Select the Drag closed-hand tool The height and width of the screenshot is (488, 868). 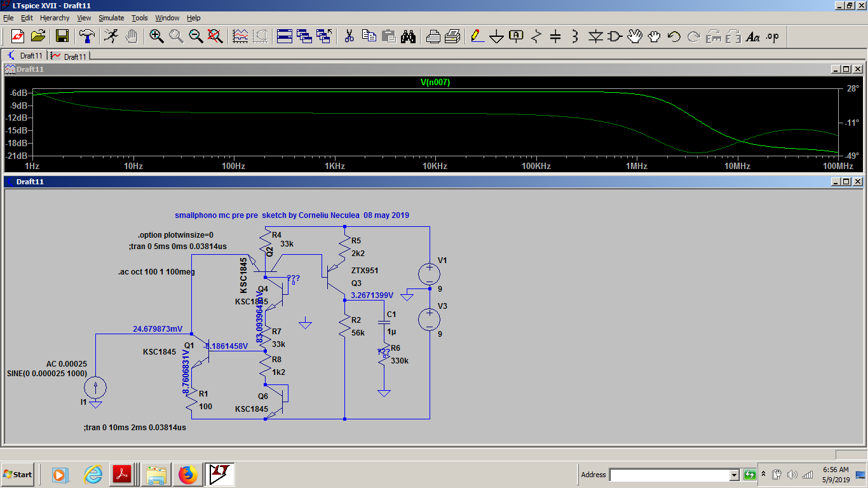point(654,36)
